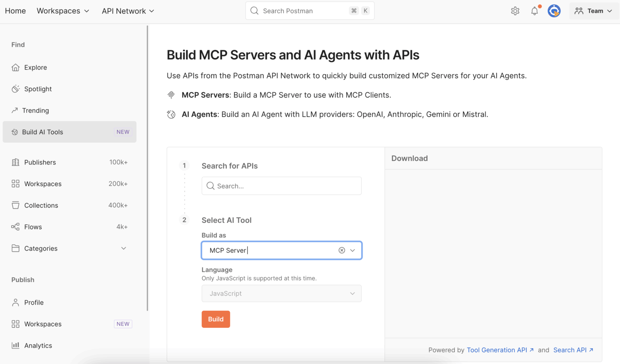Open the Search API link
Screen dimensions: 620x364
[573, 350]
